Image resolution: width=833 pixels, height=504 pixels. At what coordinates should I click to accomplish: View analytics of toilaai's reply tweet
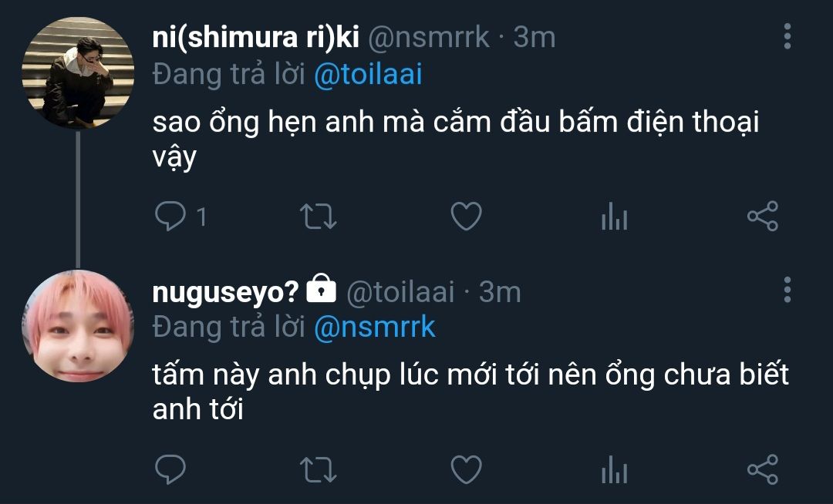pyautogui.click(x=614, y=470)
